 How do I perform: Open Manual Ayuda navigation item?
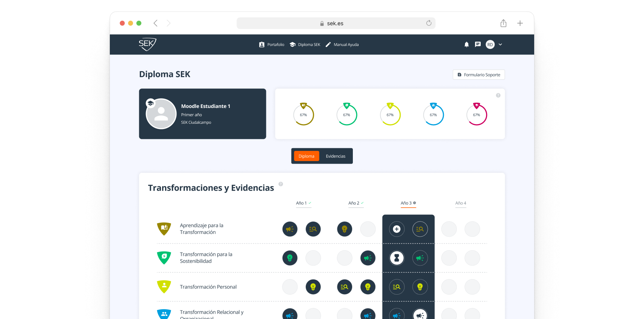tap(342, 44)
